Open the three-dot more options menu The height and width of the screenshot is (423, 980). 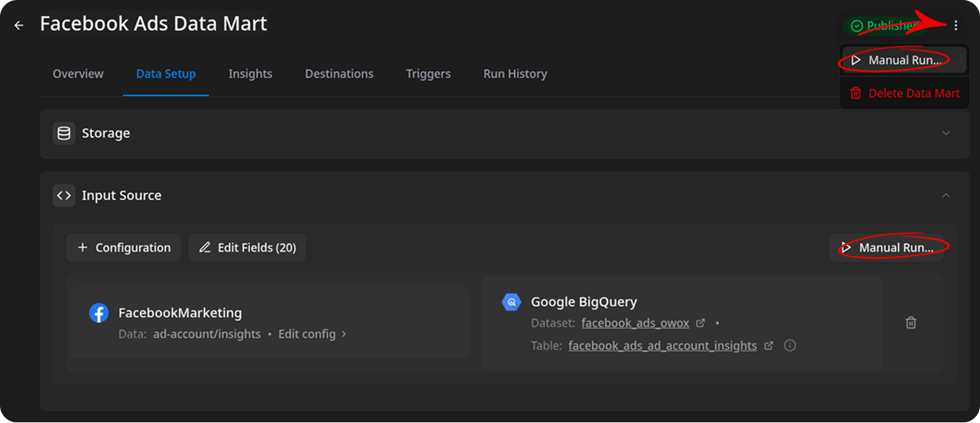[x=956, y=26]
